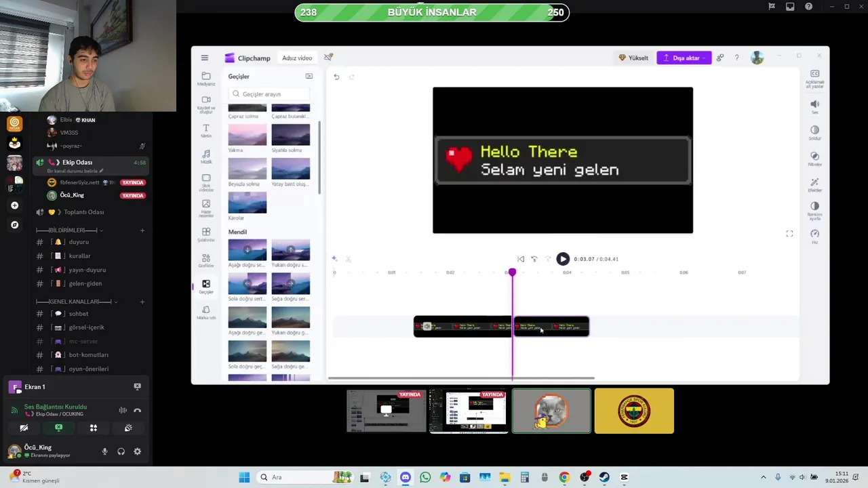Click Geçişler arayın search field
This screenshot has height=488, width=868.
coord(269,94)
